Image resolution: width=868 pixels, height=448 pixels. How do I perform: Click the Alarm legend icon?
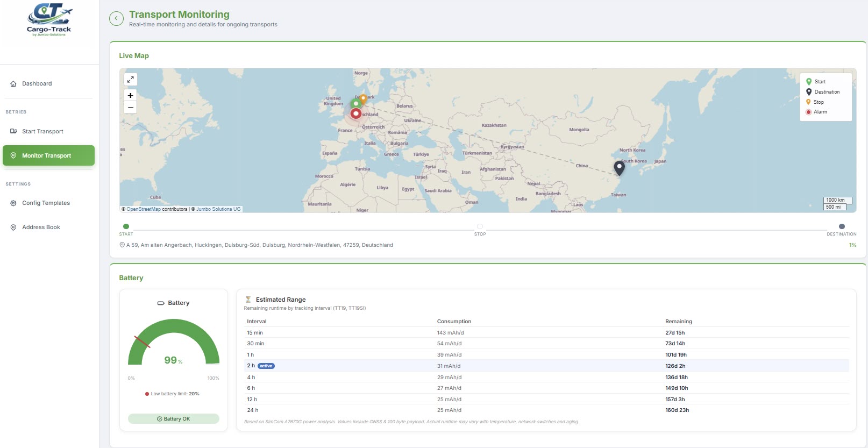[x=808, y=112]
